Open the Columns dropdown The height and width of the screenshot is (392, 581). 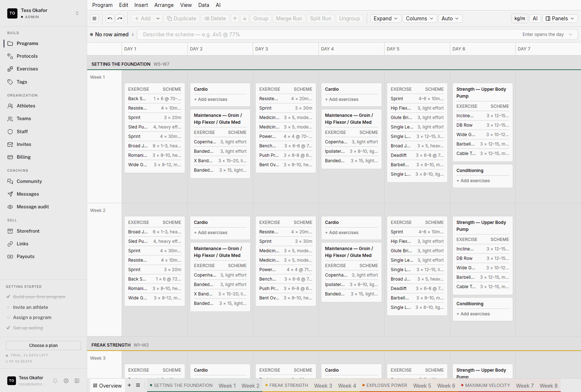pos(419,19)
